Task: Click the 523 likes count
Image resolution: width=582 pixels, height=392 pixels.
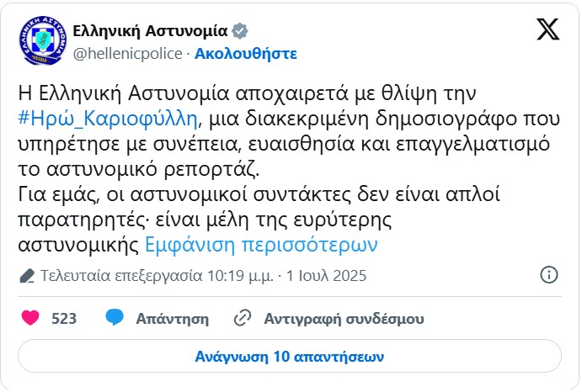Action: click(64, 319)
